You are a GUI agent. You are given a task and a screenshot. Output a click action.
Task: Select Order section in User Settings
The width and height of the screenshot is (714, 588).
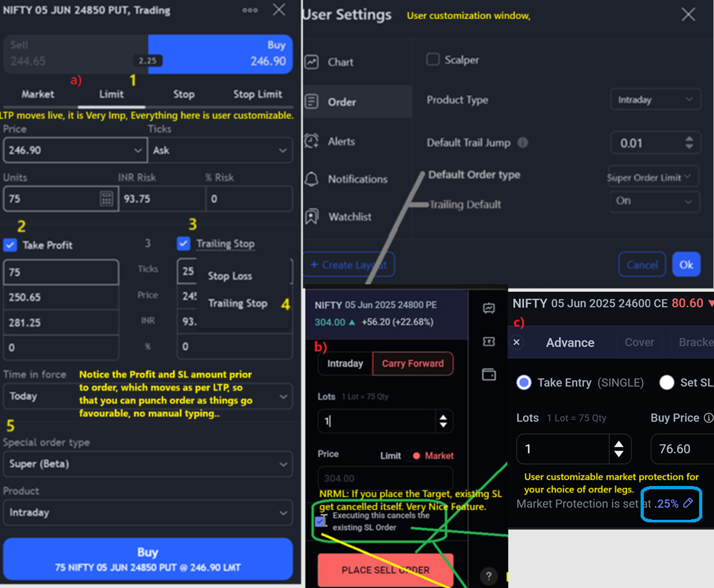[x=357, y=101]
